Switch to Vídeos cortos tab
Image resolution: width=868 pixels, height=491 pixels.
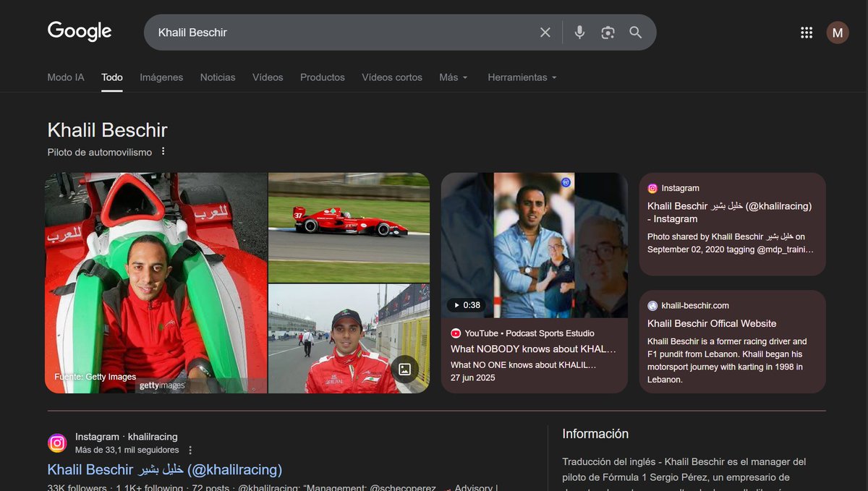tap(392, 77)
